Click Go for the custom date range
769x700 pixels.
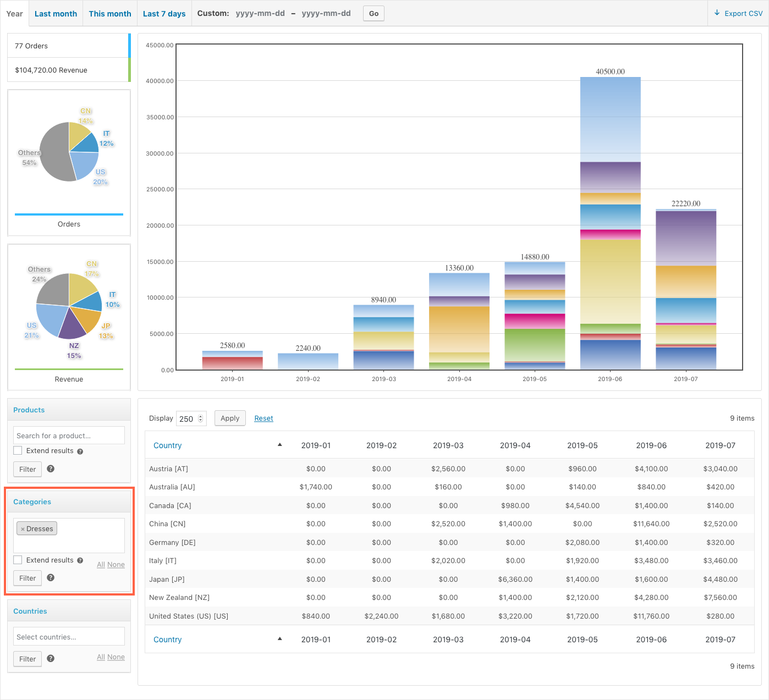tap(373, 13)
